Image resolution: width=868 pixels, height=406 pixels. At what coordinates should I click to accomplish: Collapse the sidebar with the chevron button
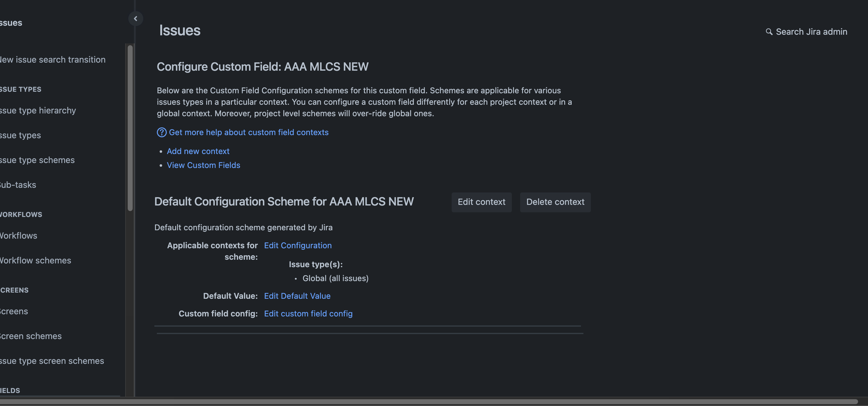[135, 19]
